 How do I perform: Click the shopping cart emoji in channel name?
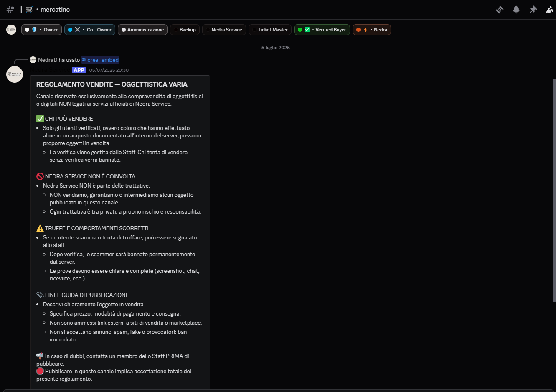28,9
